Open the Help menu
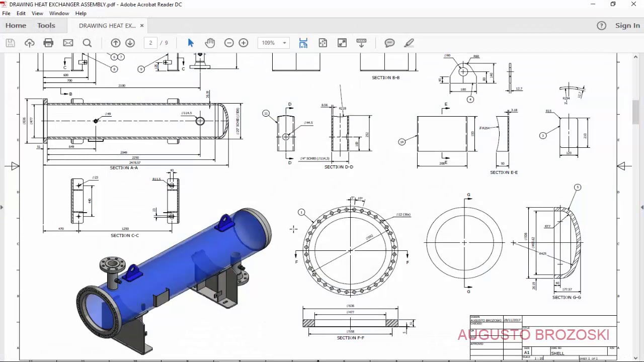Viewport: 644px width, 362px height. pyautogui.click(x=81, y=14)
